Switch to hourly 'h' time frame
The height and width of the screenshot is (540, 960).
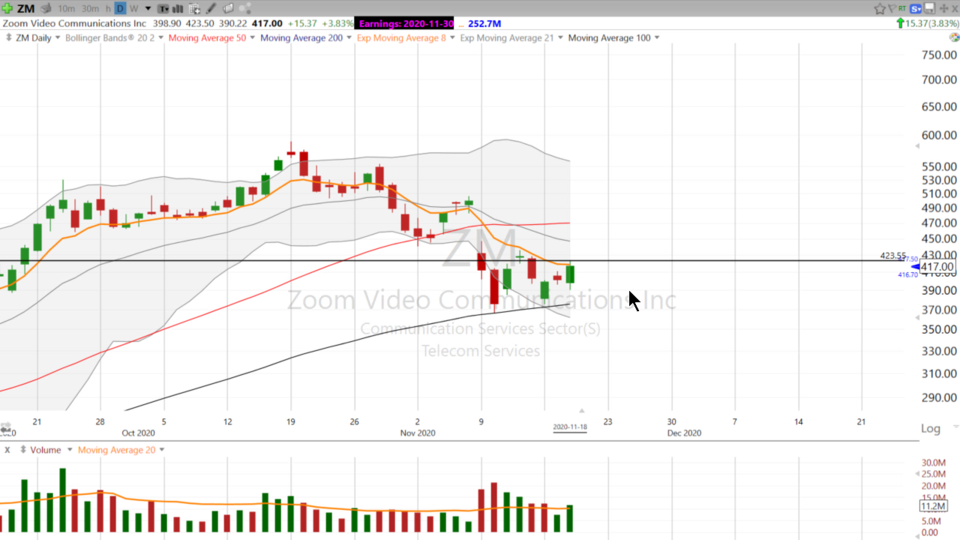pos(108,9)
